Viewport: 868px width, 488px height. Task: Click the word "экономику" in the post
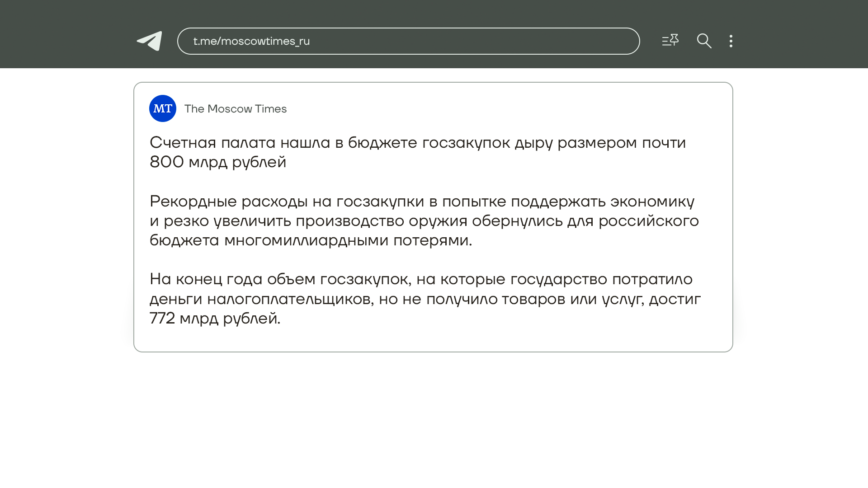click(652, 202)
